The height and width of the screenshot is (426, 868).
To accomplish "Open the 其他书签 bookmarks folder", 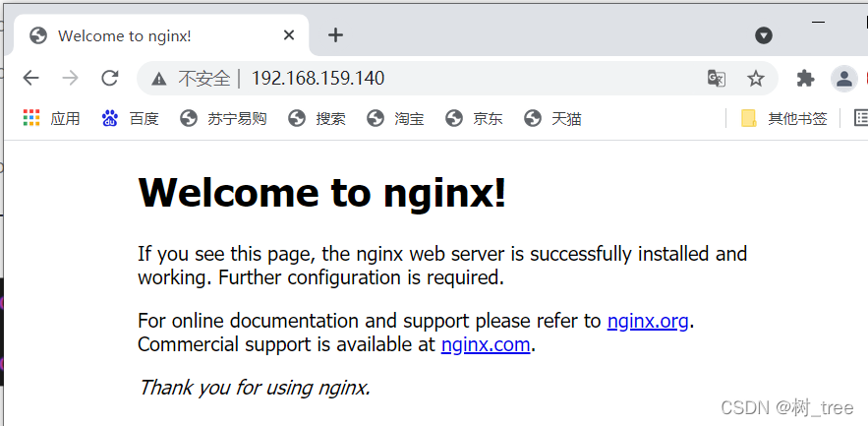I will (x=783, y=118).
